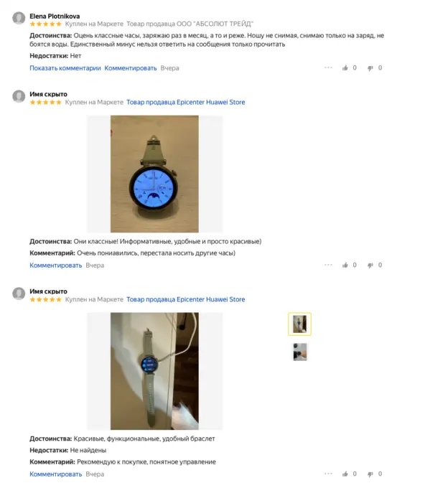
Task: Open more options on the 'Они классные' review
Action: coord(328,265)
